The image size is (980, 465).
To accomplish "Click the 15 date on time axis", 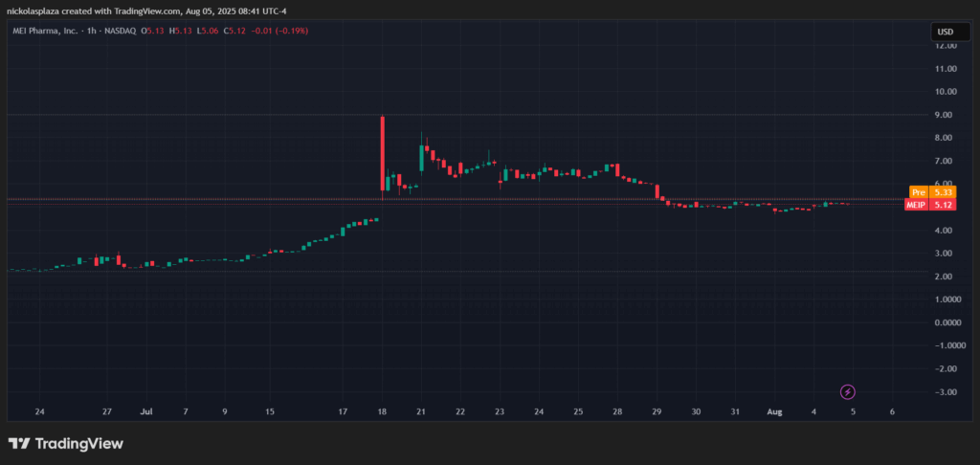I will click(x=270, y=411).
